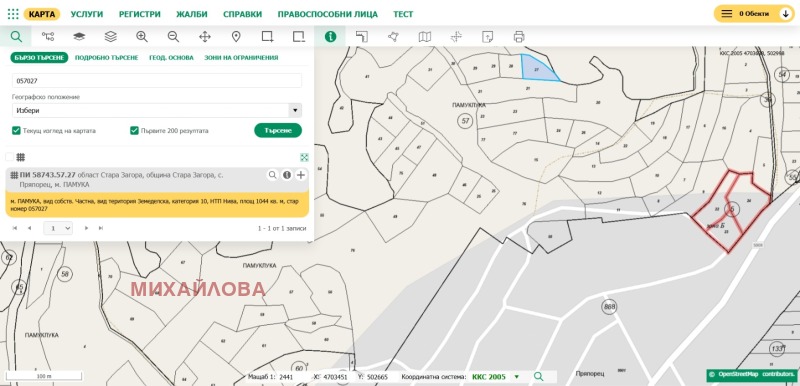Show info for parcel 58743.57.27 result
The height and width of the screenshot is (386, 800).
[287, 175]
